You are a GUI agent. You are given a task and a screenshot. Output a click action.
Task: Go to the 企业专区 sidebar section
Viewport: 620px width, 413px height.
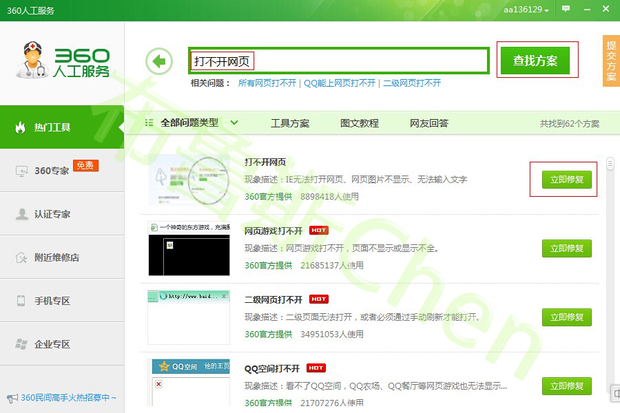(62, 344)
